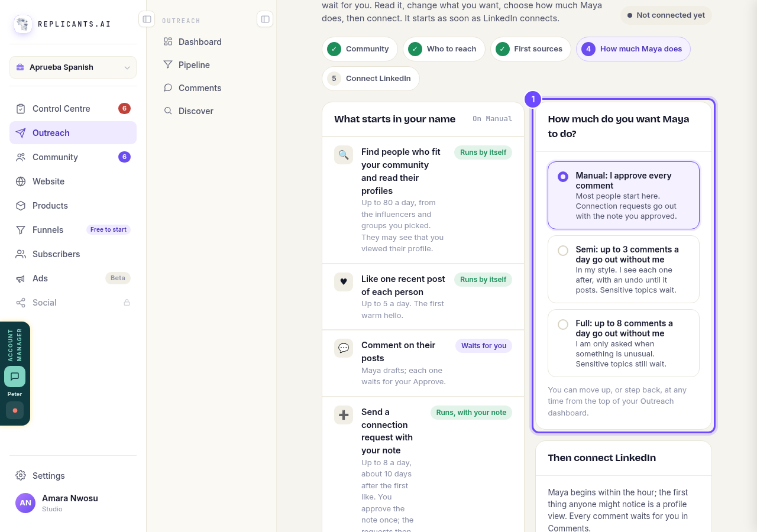Click the red record dot button

[15, 410]
